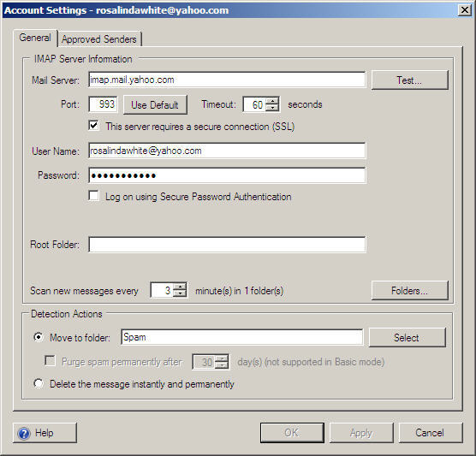Close the Account Settings dialog
This screenshot has width=476, height=456.
[x=465, y=10]
